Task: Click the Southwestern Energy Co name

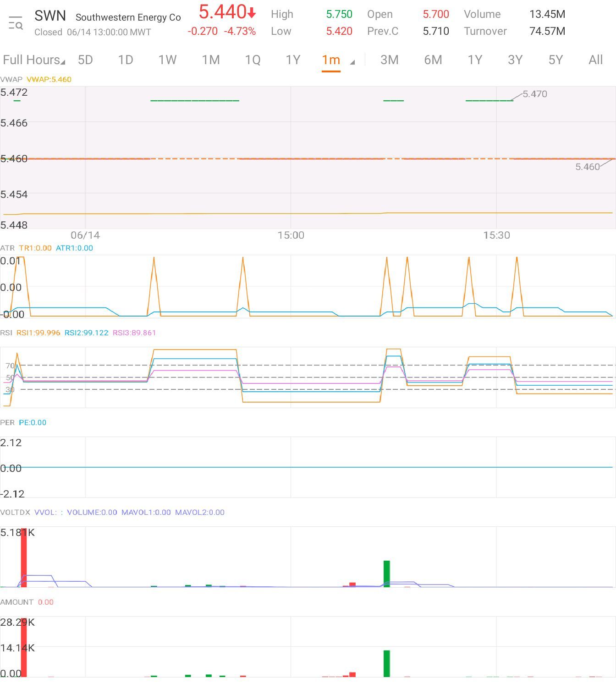Action: pyautogui.click(x=128, y=17)
